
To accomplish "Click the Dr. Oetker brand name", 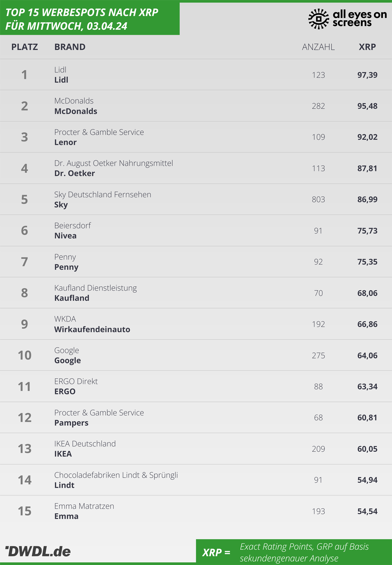I will pos(74,173).
